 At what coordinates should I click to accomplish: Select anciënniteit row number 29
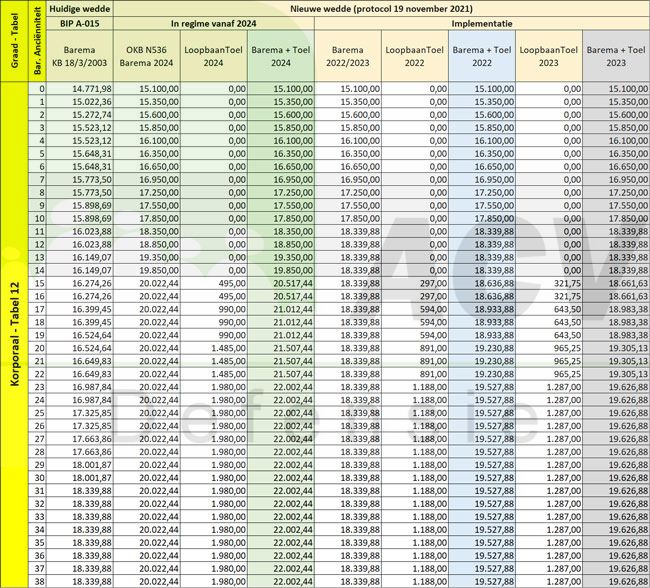coord(39,465)
